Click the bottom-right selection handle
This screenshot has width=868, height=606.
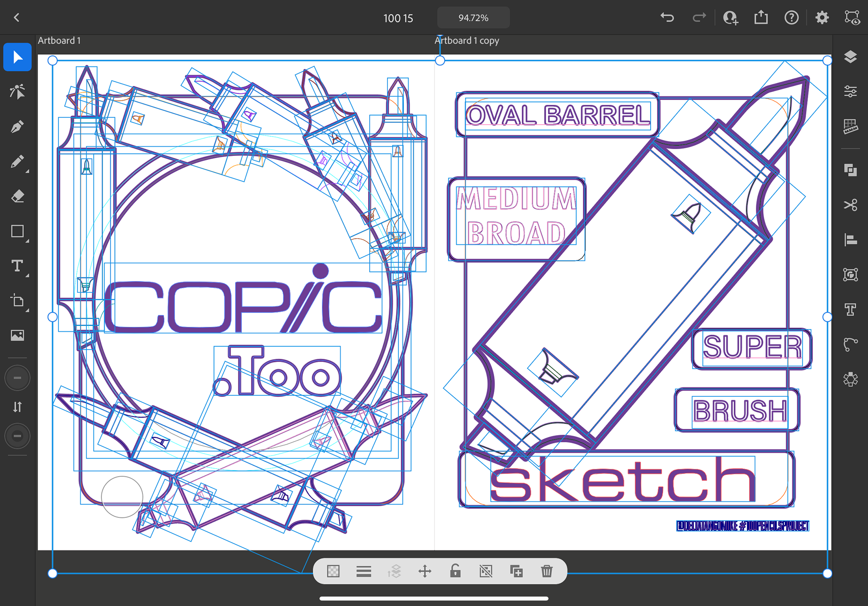(x=827, y=573)
